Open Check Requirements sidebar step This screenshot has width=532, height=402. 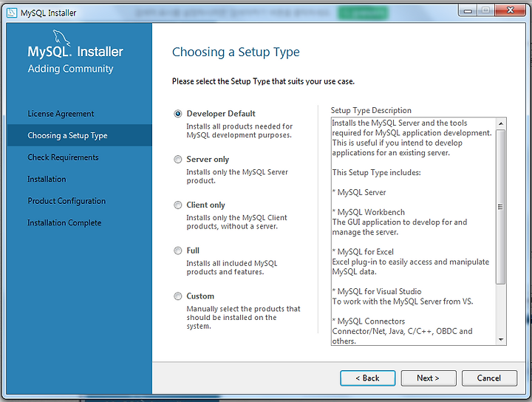click(63, 157)
